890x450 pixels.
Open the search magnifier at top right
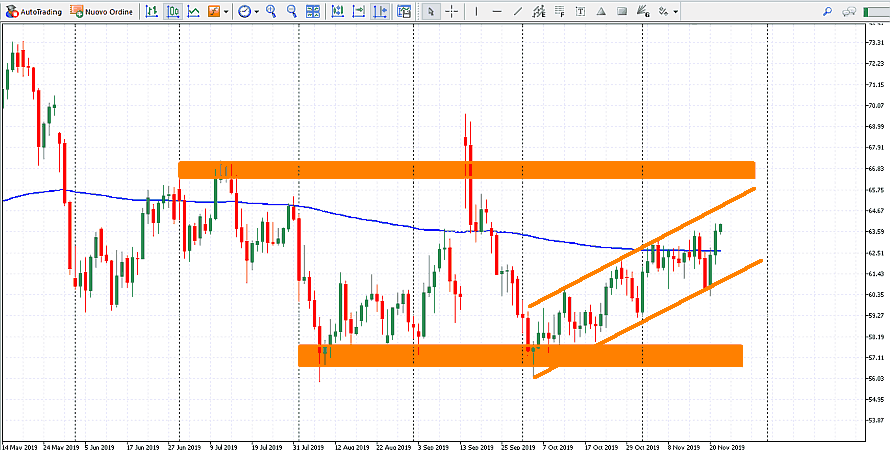[828, 11]
